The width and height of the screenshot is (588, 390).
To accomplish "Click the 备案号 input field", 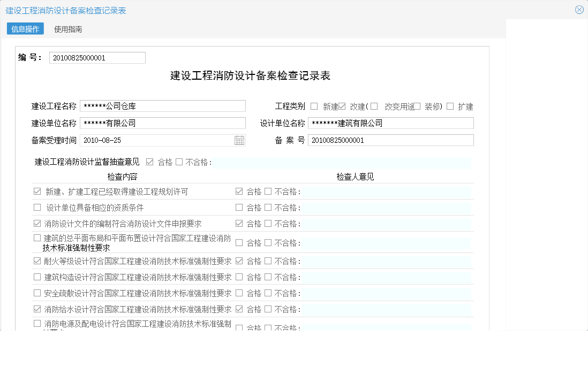I will point(391,140).
